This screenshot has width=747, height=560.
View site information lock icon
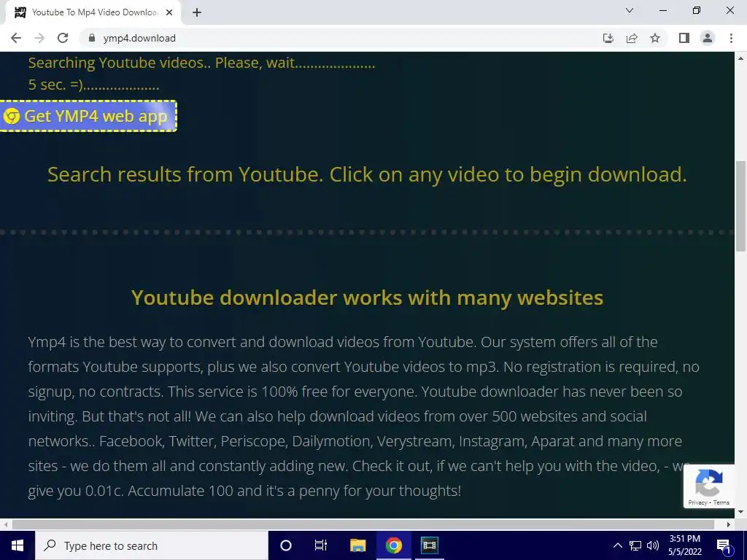[x=92, y=38]
